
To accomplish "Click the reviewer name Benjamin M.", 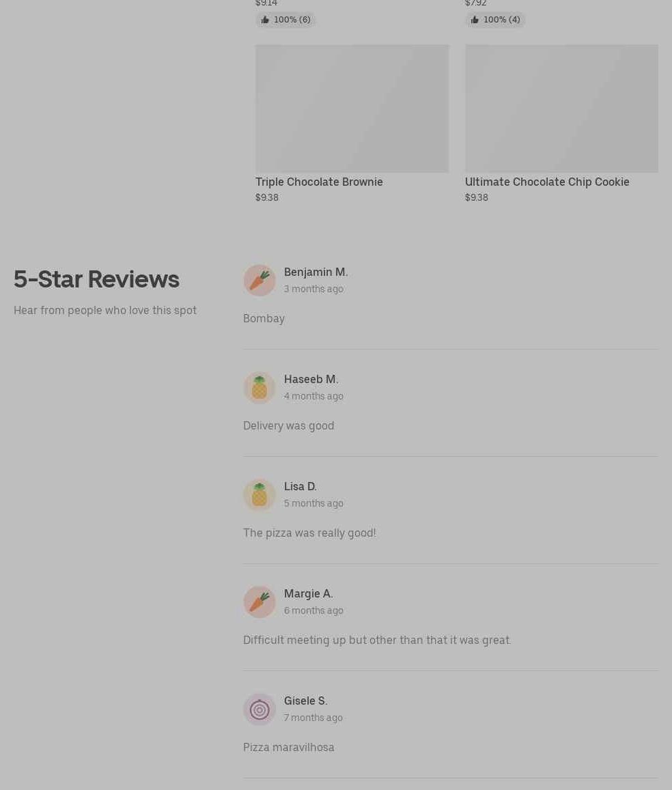I will (316, 272).
